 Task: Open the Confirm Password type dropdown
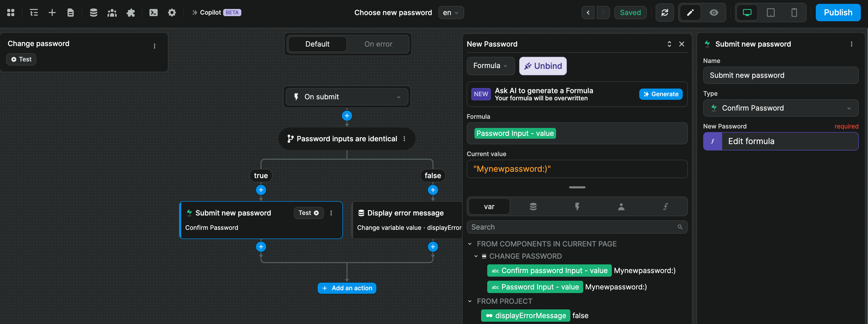point(781,108)
